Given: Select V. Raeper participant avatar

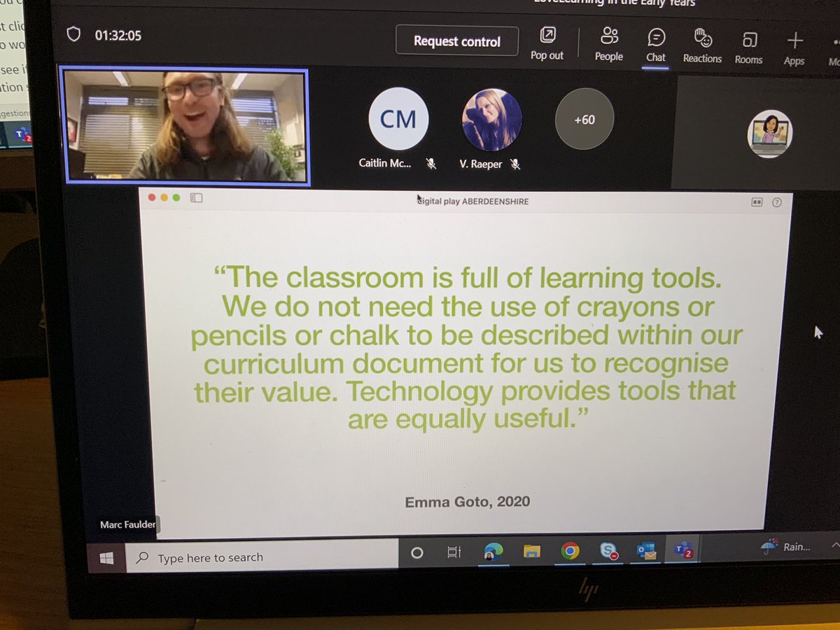Looking at the screenshot, I should coord(491,119).
